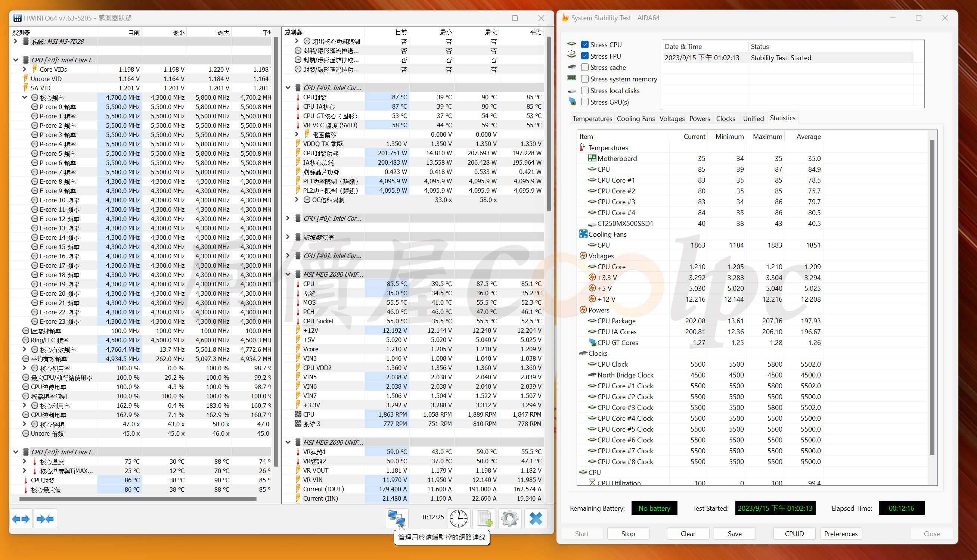Click CPU封裝 thermometer icon at 87 °C
This screenshot has width=977, height=560.
(298, 97)
